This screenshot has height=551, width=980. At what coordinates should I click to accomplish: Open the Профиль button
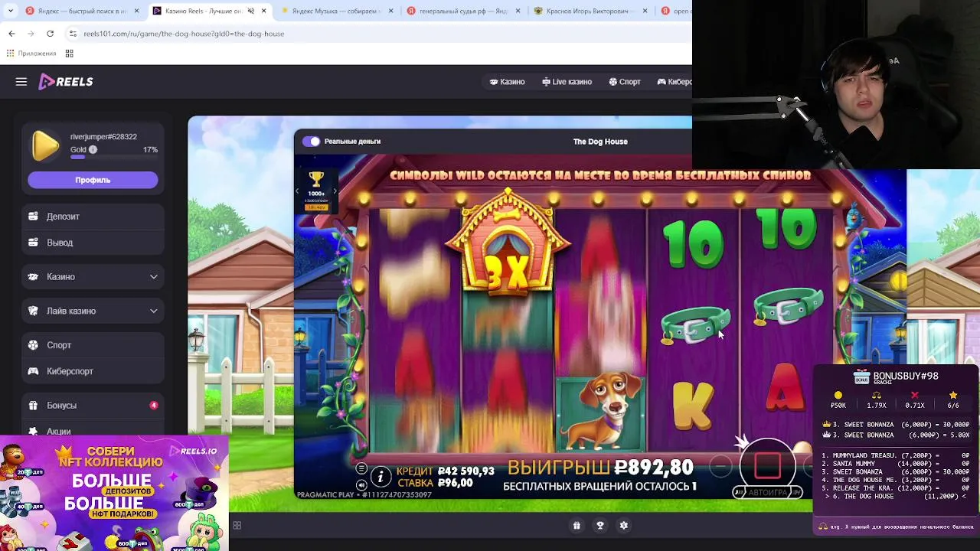[93, 180]
